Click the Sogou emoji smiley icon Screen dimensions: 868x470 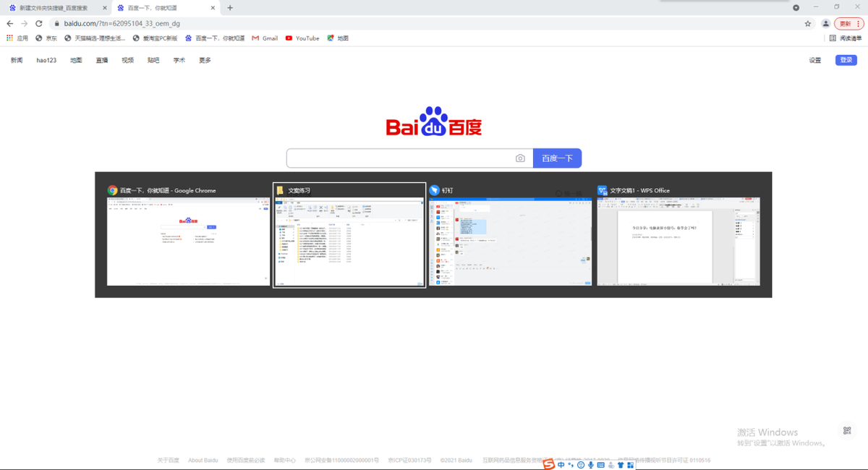(581, 465)
